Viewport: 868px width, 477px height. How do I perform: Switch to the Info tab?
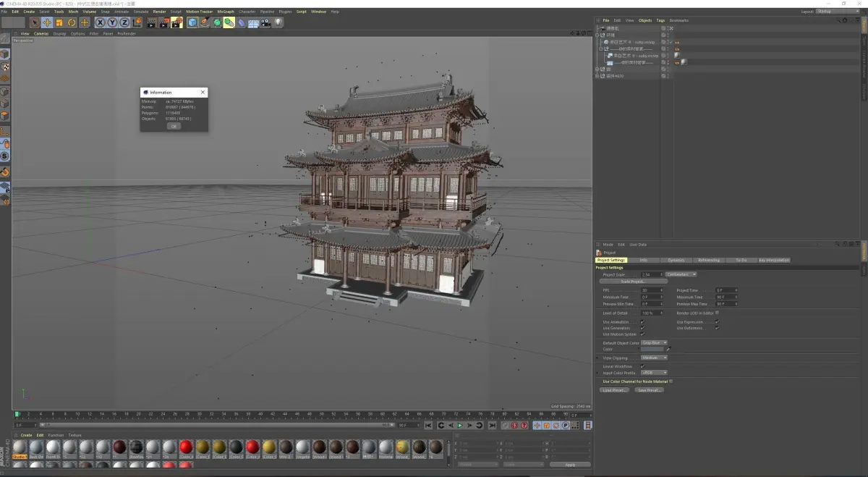pyautogui.click(x=644, y=260)
